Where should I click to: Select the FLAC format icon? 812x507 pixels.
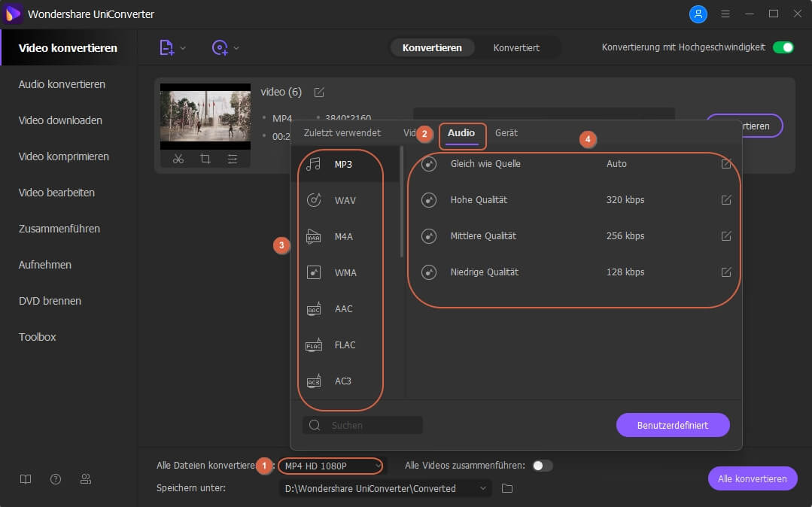tap(313, 345)
